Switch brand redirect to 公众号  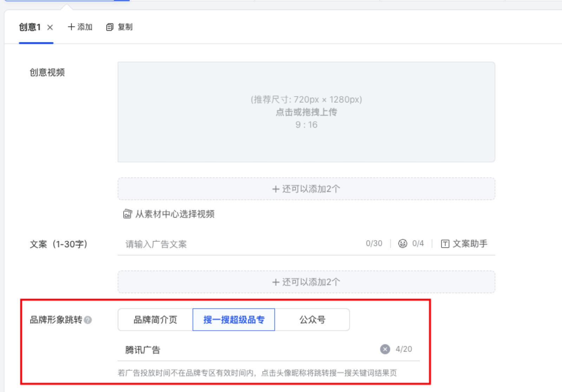pyautogui.click(x=312, y=320)
